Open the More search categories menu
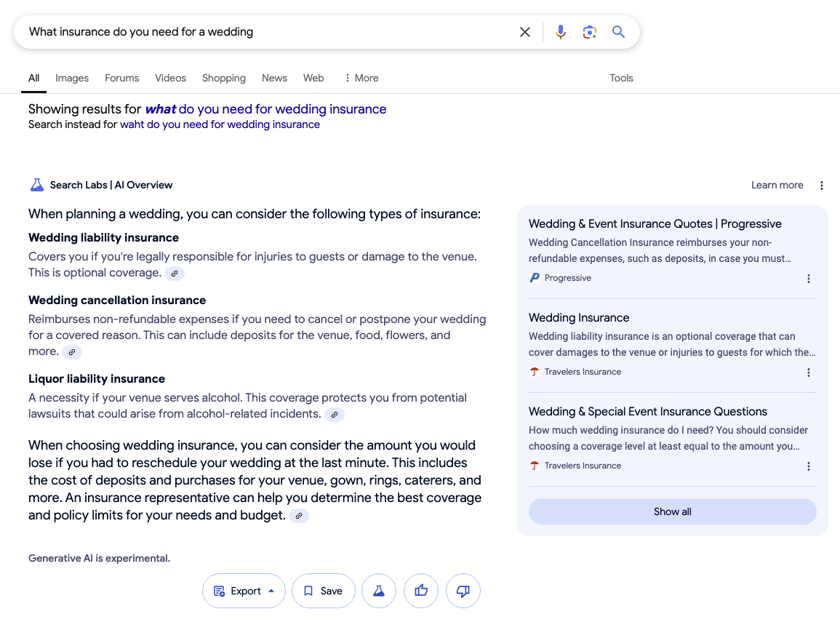Screen dimensions: 840x617 tap(360, 78)
